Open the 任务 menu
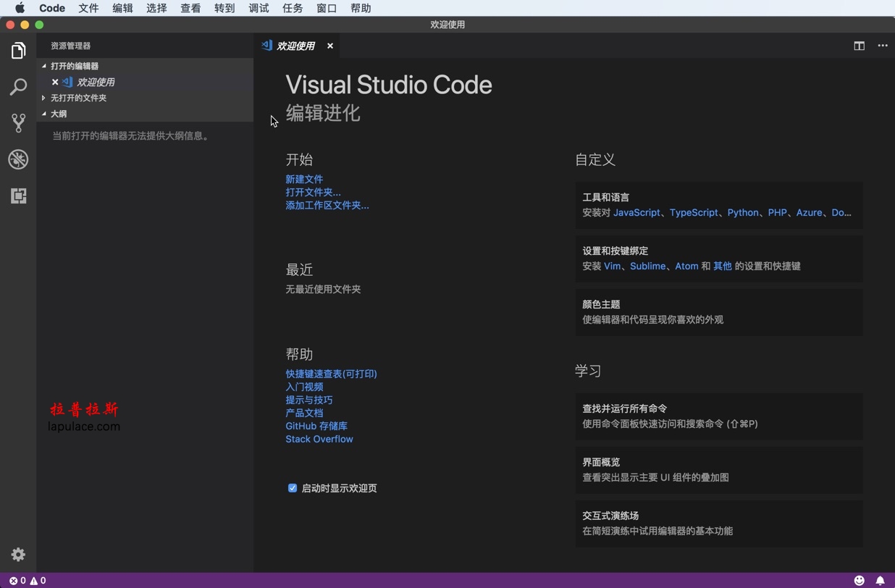This screenshot has height=588, width=895. pyautogui.click(x=293, y=8)
